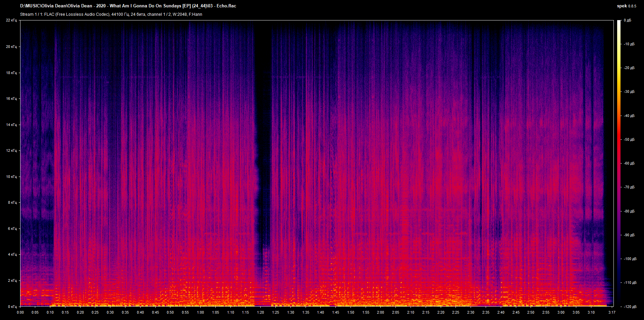Click the Stream 1/1 FLAC info line
644x320 pixels.
111,14
